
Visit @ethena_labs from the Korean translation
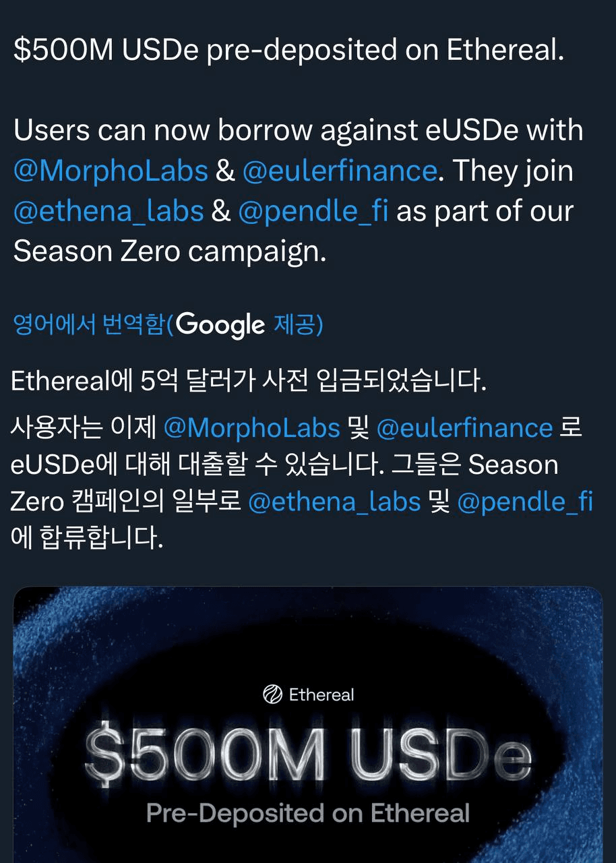[x=334, y=502]
